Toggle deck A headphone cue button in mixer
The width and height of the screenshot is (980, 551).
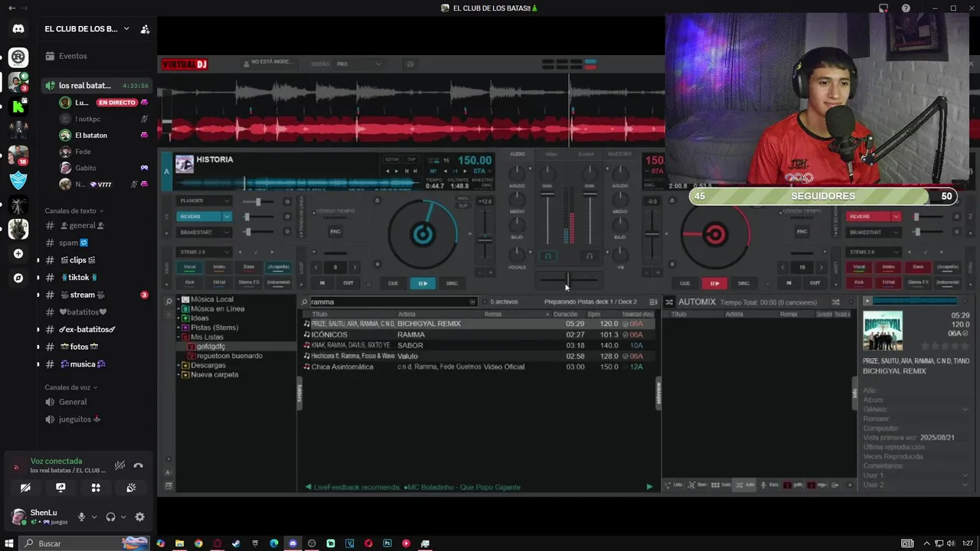(547, 256)
